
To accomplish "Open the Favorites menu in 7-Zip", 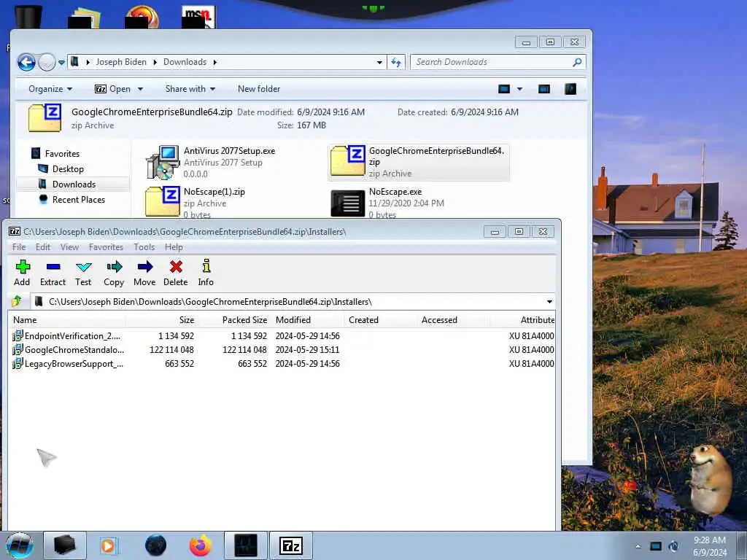I will click(x=106, y=246).
